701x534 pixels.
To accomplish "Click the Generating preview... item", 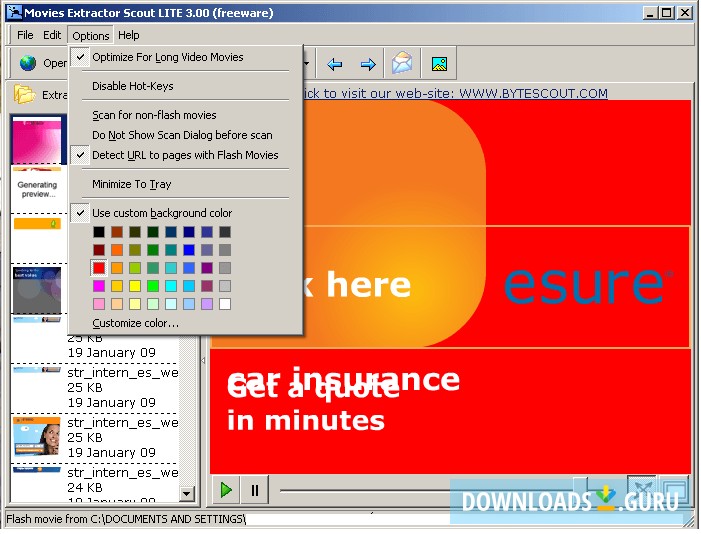I will coord(38,189).
